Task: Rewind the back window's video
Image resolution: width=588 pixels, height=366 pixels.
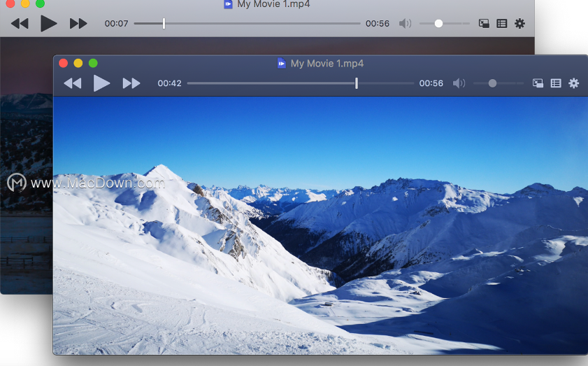Action: [20, 24]
